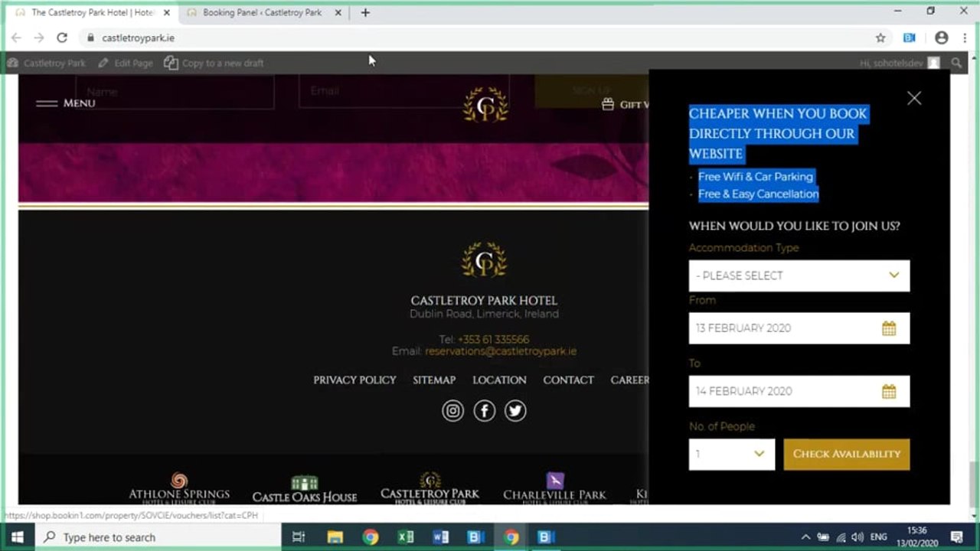Click the Castletroy logo in the site header
Viewport: 980px width, 551px height.
pos(485,105)
